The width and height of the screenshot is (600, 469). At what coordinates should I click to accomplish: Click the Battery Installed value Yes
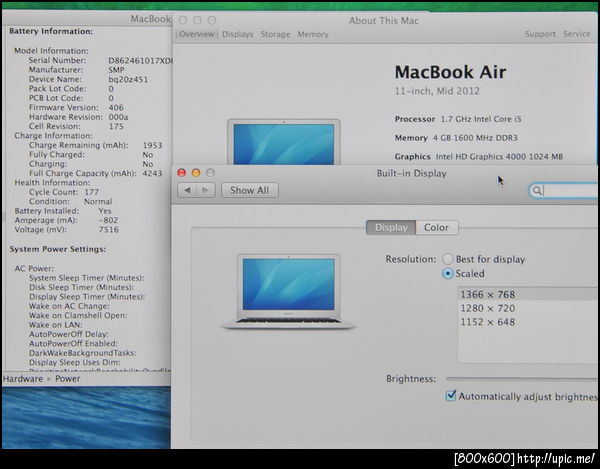coord(105,211)
